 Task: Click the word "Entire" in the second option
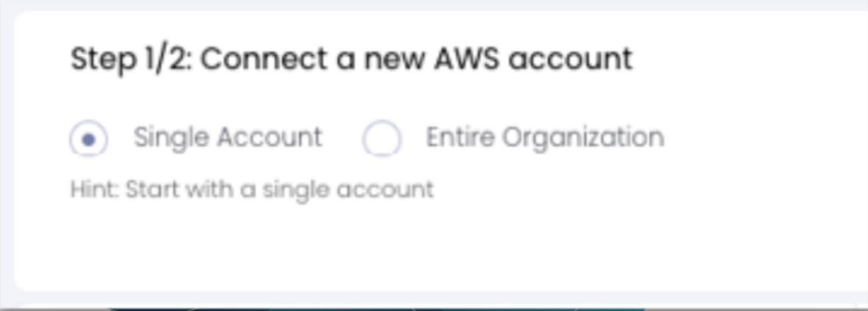click(460, 137)
